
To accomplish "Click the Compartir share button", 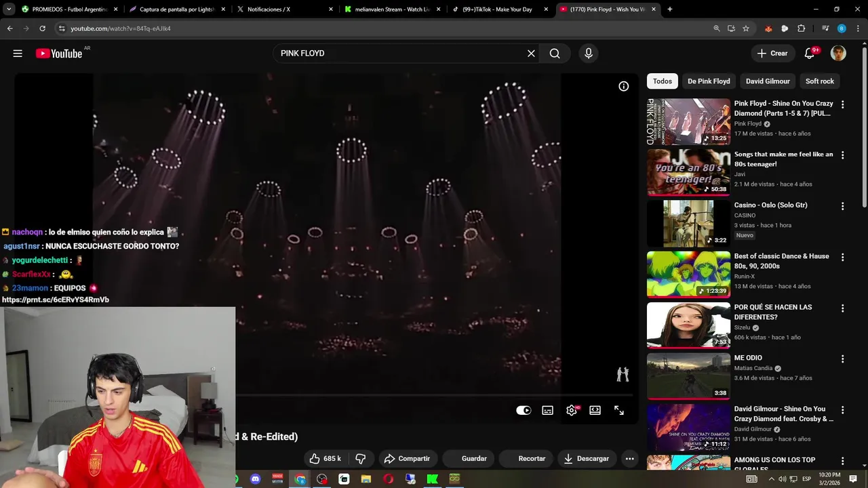I will (407, 459).
